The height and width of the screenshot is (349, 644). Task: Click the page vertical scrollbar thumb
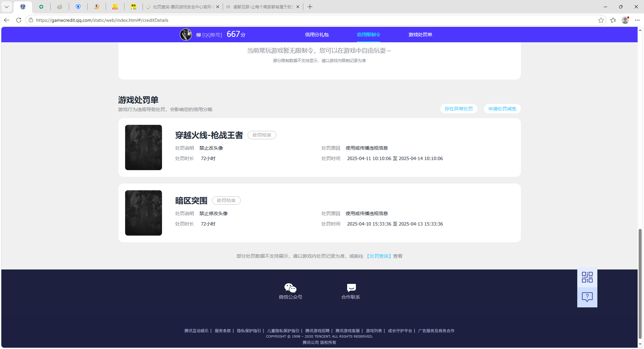(x=640, y=284)
